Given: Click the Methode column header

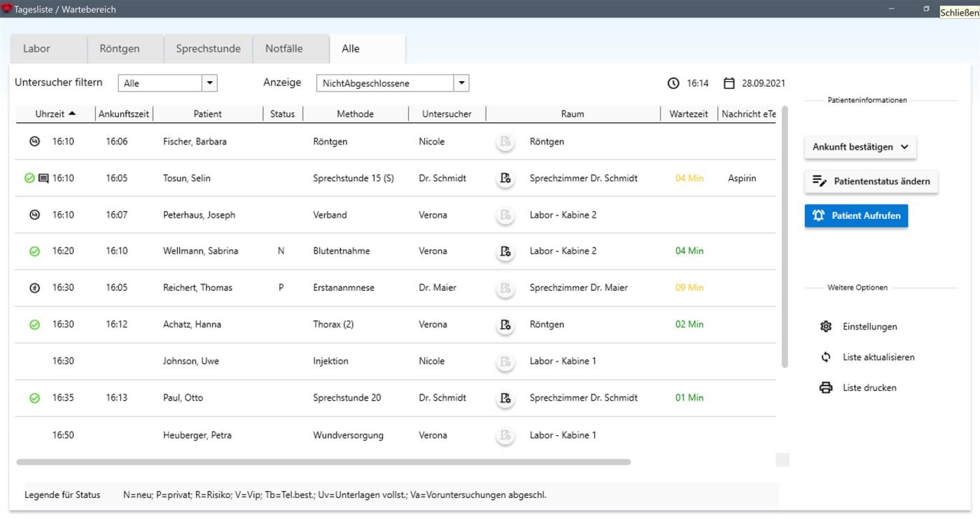Looking at the screenshot, I should (356, 114).
